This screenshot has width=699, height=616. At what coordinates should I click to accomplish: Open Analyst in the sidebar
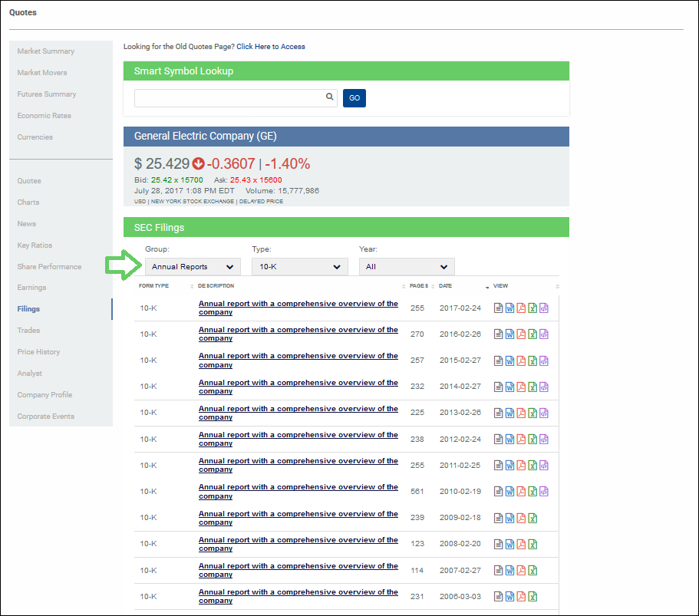(x=29, y=373)
